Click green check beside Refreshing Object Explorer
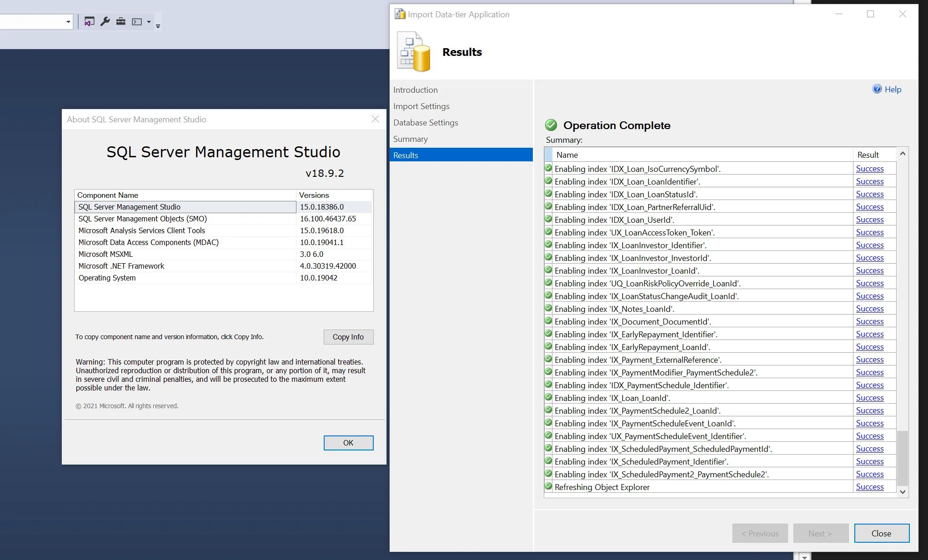Viewport: 928px width, 560px height. (x=548, y=486)
